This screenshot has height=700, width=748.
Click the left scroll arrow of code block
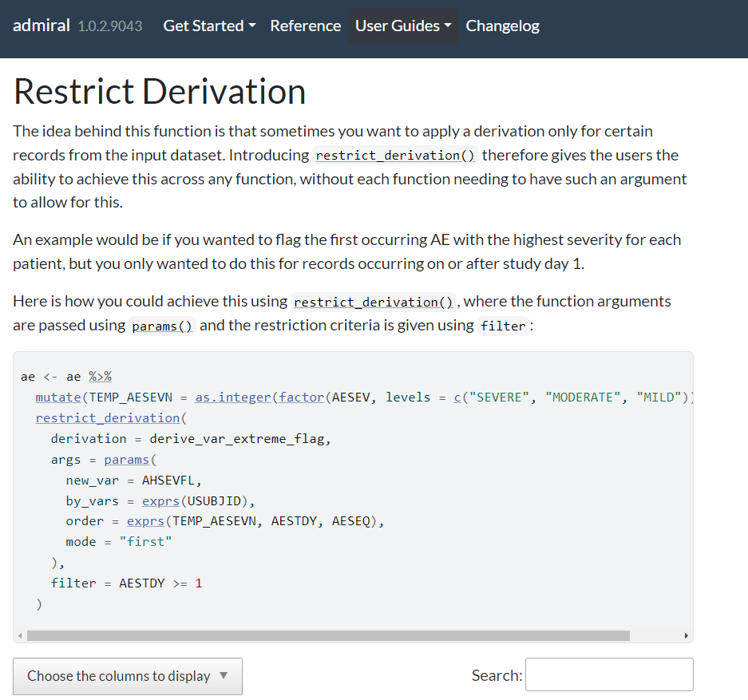pos(19,636)
